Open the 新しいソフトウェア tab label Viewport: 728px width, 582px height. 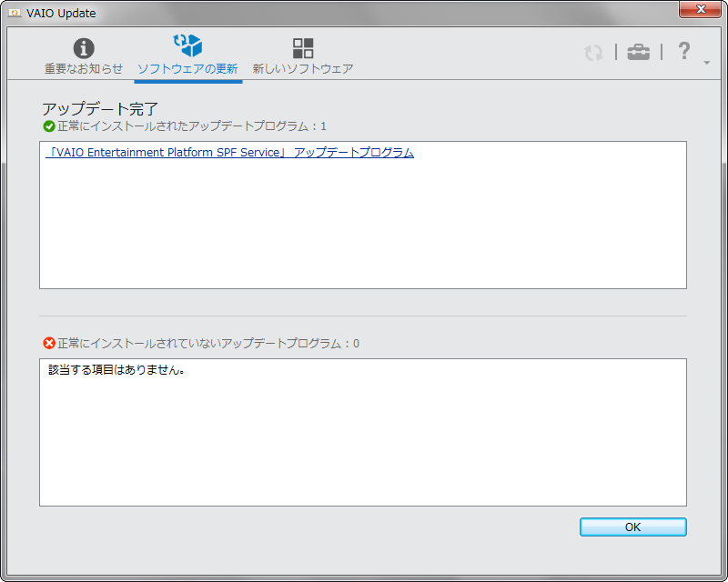pyautogui.click(x=303, y=69)
